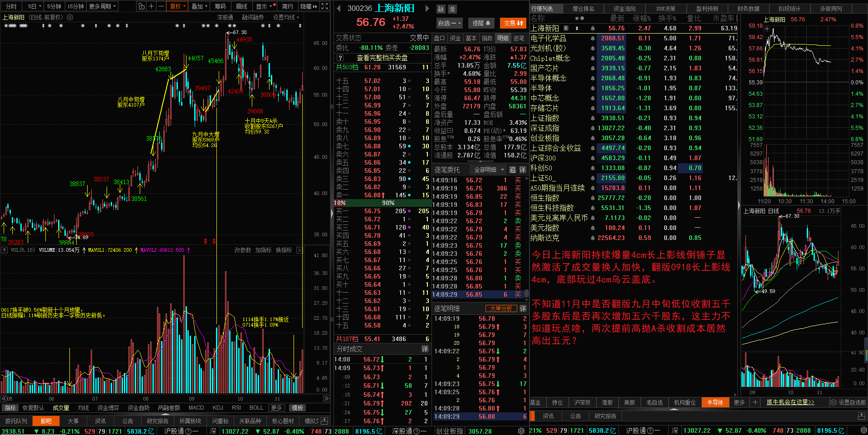The height and width of the screenshot is (435, 868).
Task: Open 显示 display dropdown
Action: click(264, 6)
